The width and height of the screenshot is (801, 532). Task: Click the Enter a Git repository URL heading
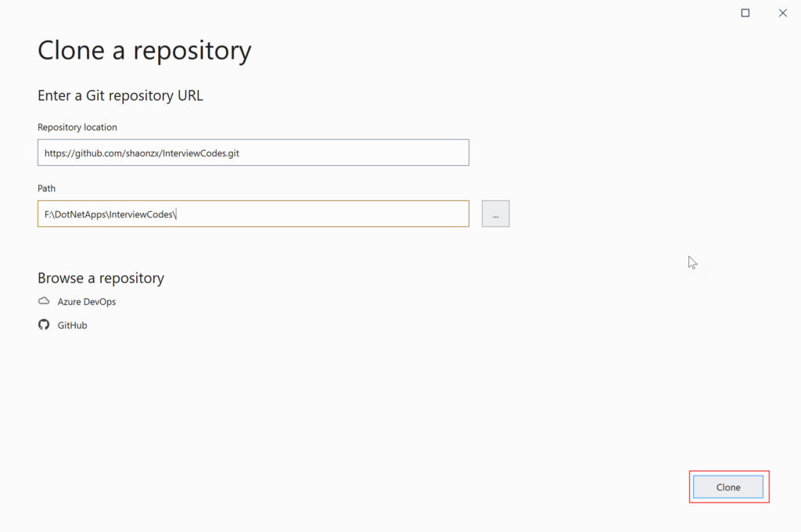pos(120,95)
